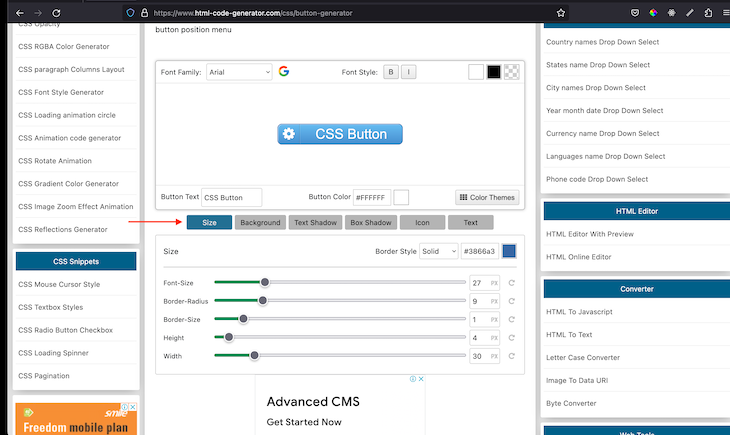Open the CSS Gradient Color Generator link
Viewport: 730px width, 435px height.
click(68, 184)
